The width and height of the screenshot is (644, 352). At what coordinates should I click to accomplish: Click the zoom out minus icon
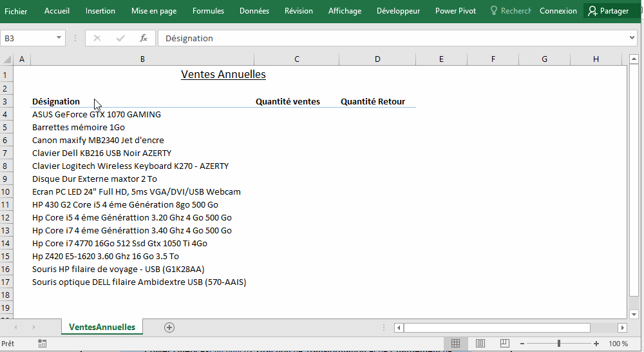(522, 344)
